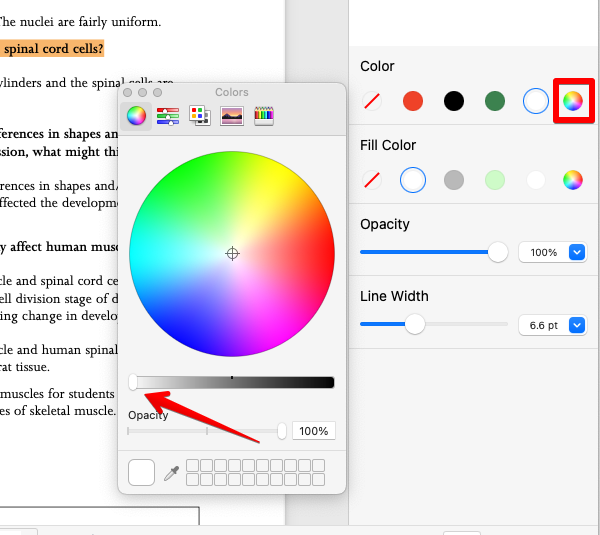600x535 pixels.
Task: Switch to the color sliders tab
Action: coord(168,116)
